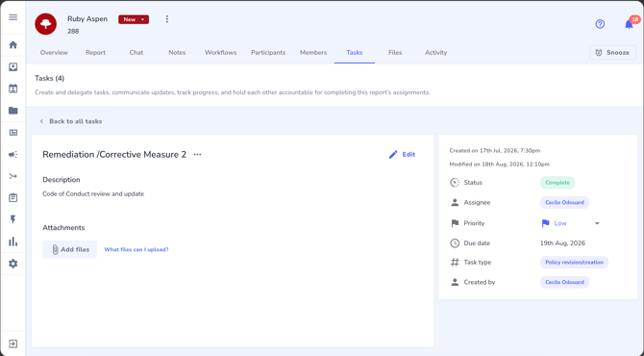Click the Snooze button

pyautogui.click(x=613, y=53)
